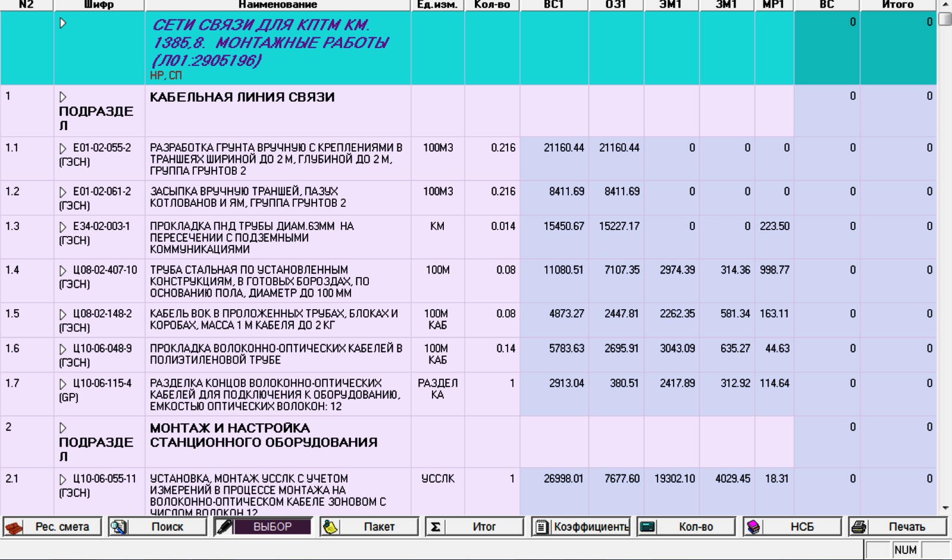Click the book icon beside НСБ

(x=753, y=527)
